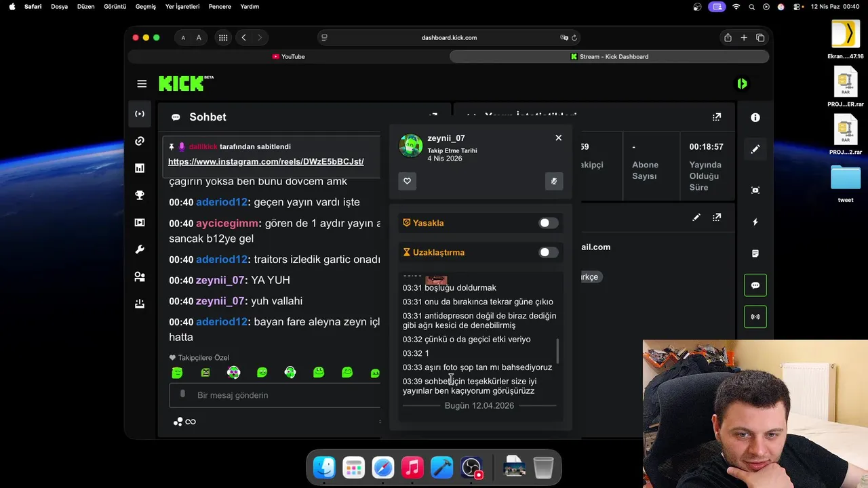The width and height of the screenshot is (868, 488).
Task: Click zeynii_07's profile avatar
Action: click(410, 146)
